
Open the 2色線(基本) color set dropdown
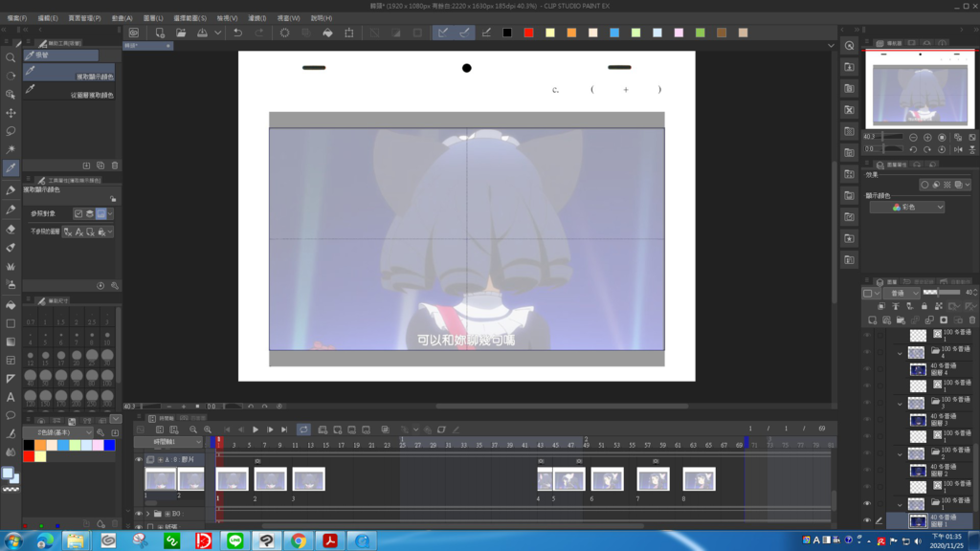[57, 432]
